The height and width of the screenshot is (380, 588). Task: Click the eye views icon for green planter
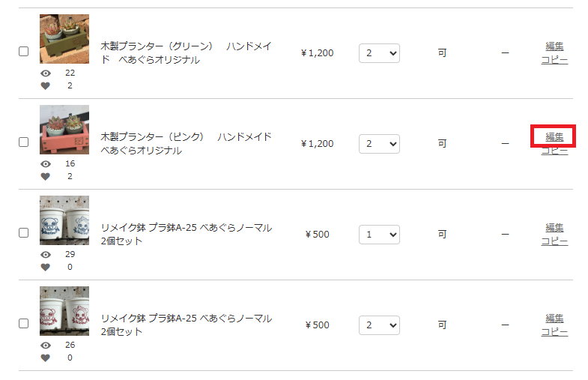[46, 73]
